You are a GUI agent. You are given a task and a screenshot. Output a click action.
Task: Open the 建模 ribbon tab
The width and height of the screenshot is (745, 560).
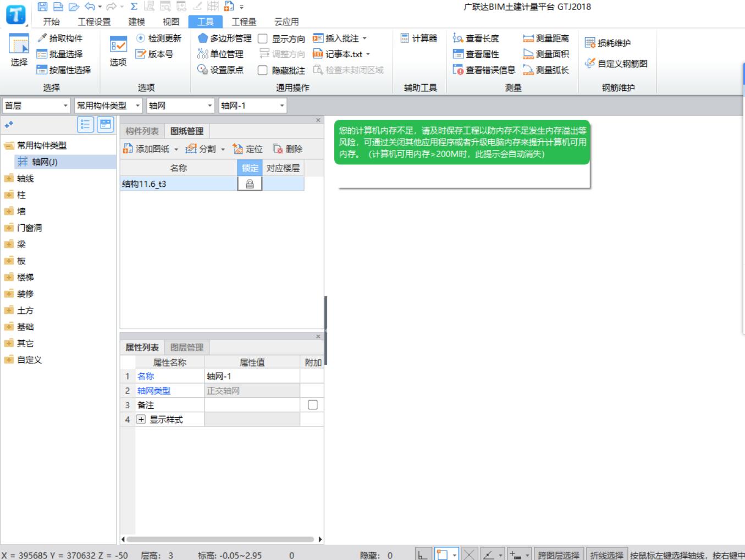(x=137, y=21)
